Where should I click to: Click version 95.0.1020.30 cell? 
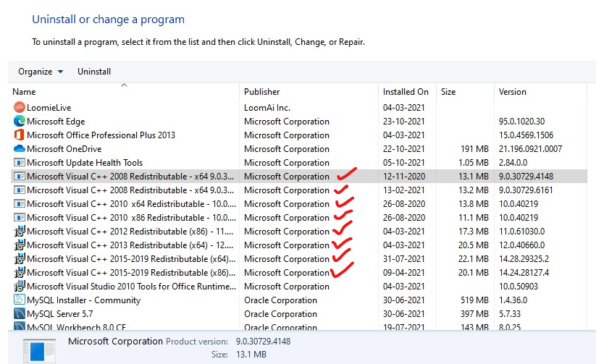(x=521, y=121)
